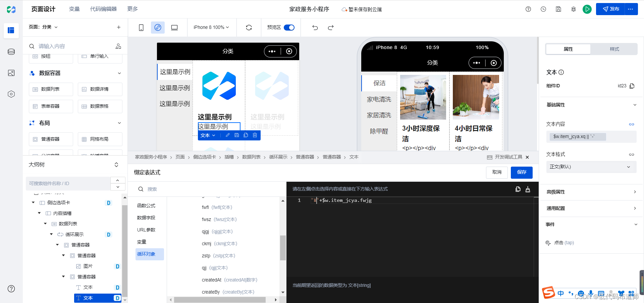Image resolution: width=644 pixels, height=303 pixels.
Task: Click the 发布 publish button
Action: pos(610,9)
